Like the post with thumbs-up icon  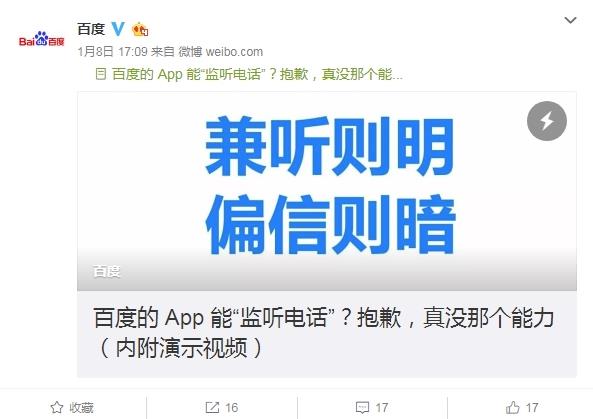(512, 407)
